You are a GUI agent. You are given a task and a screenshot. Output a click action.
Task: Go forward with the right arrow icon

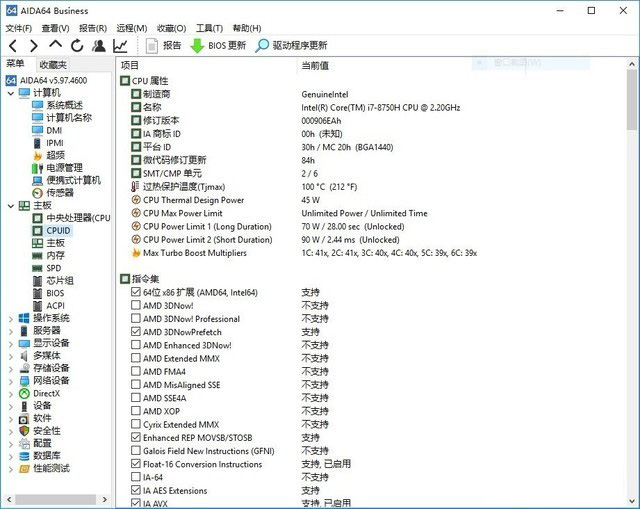click(33, 46)
